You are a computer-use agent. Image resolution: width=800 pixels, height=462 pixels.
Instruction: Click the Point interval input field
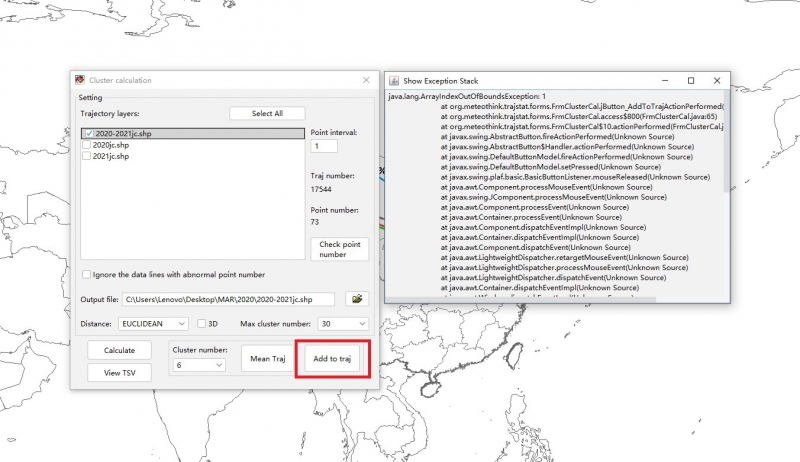point(324,146)
